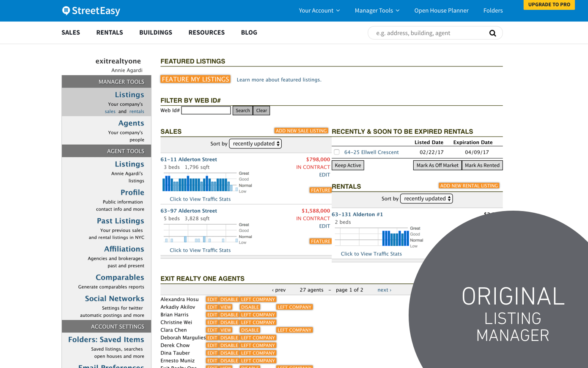The width and height of the screenshot is (588, 368).
Task: Click DISABLE for Derek Chow
Action: 229,345
